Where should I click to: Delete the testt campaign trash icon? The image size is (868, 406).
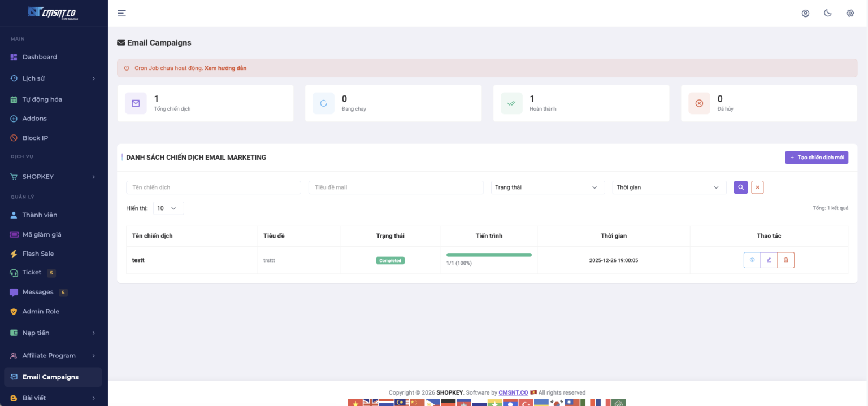tap(786, 260)
